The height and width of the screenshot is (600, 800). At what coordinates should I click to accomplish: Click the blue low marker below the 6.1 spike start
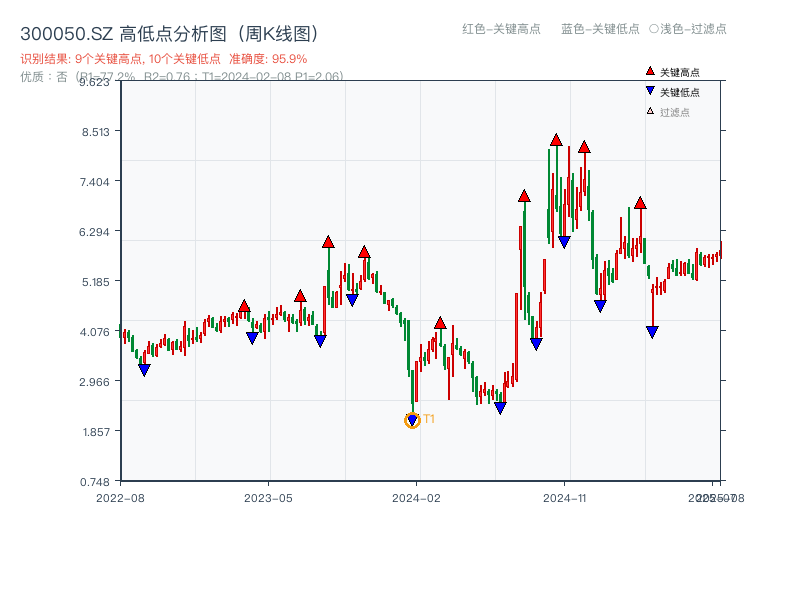tap(320, 341)
